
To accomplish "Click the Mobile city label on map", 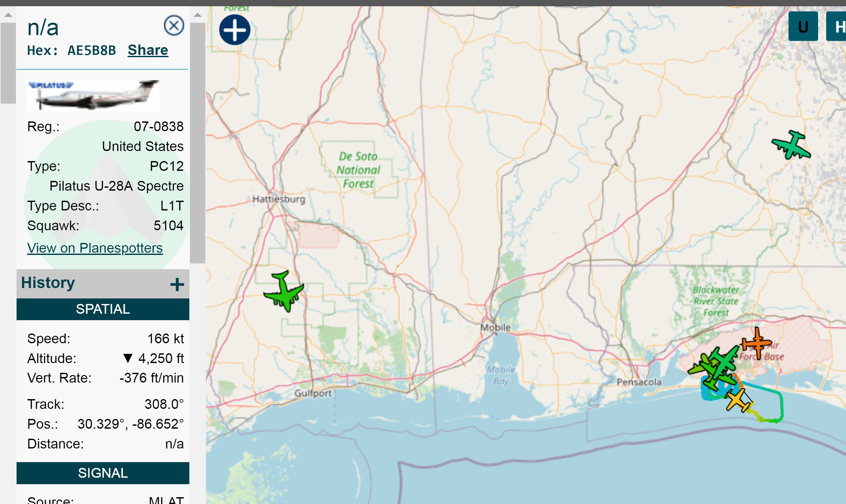I will click(496, 327).
